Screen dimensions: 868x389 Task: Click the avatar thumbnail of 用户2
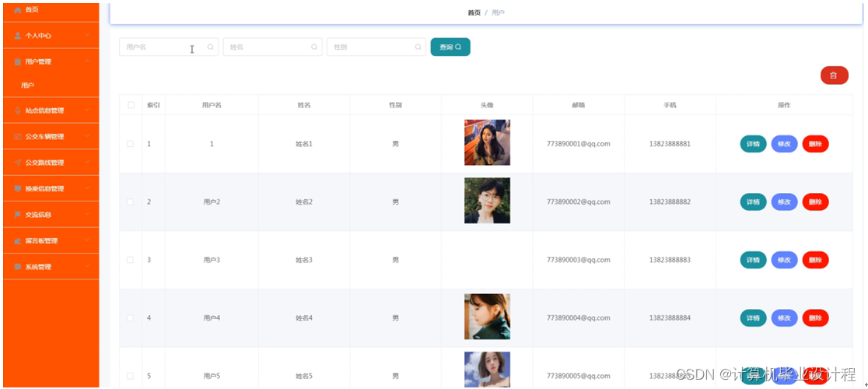click(487, 201)
